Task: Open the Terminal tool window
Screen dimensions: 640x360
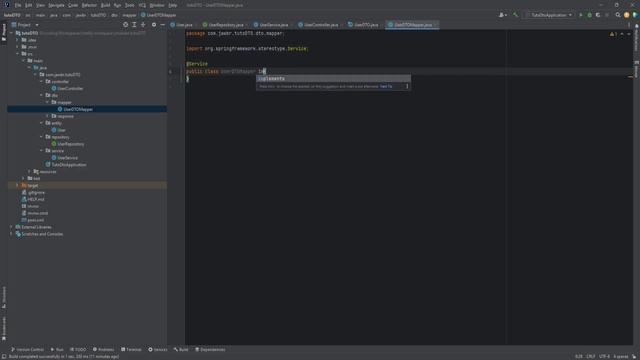Action: pyautogui.click(x=131, y=350)
